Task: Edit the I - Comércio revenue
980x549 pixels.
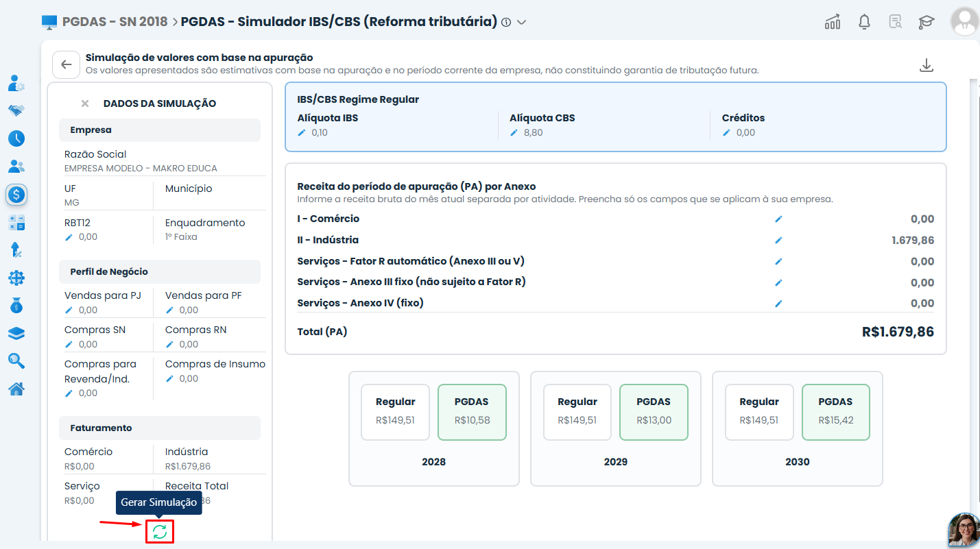Action: click(x=778, y=219)
